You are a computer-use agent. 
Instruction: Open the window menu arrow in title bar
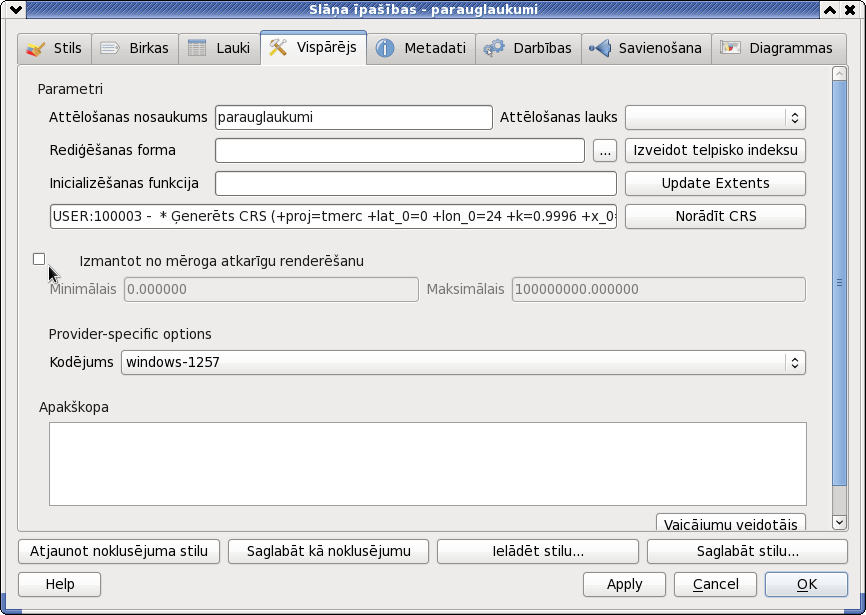15,9
